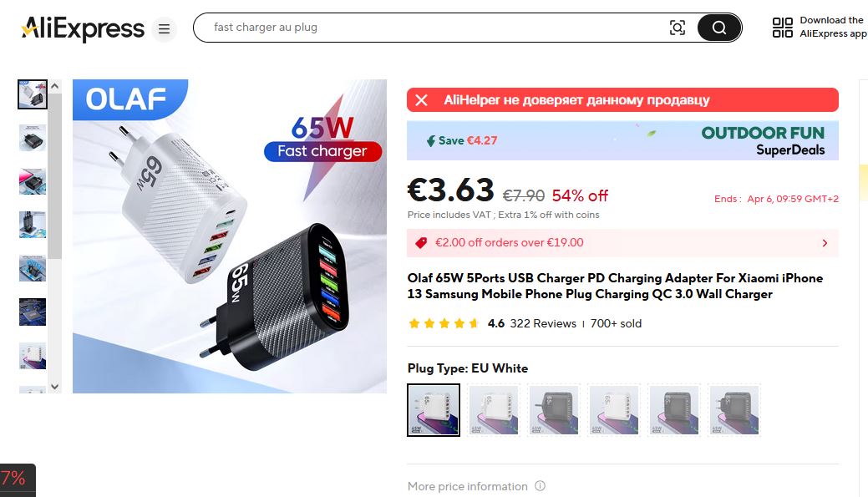Go to the AliExpress home logo
The width and height of the screenshot is (868, 497).
point(83,28)
